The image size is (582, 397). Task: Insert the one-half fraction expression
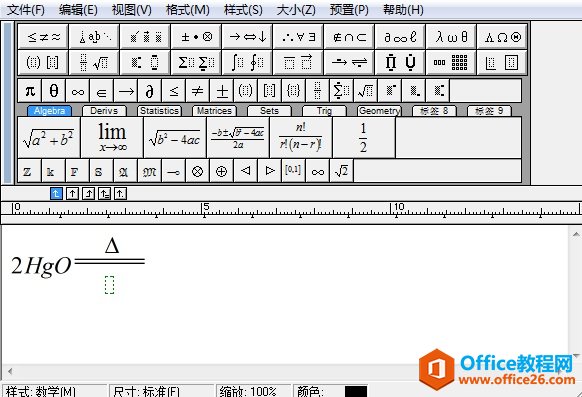[x=364, y=138]
